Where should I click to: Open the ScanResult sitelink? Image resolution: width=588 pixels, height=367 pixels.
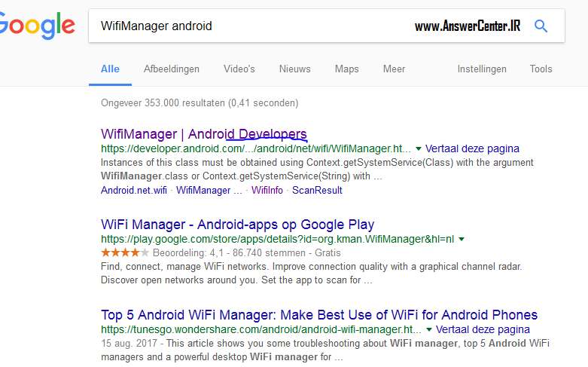pyautogui.click(x=317, y=191)
